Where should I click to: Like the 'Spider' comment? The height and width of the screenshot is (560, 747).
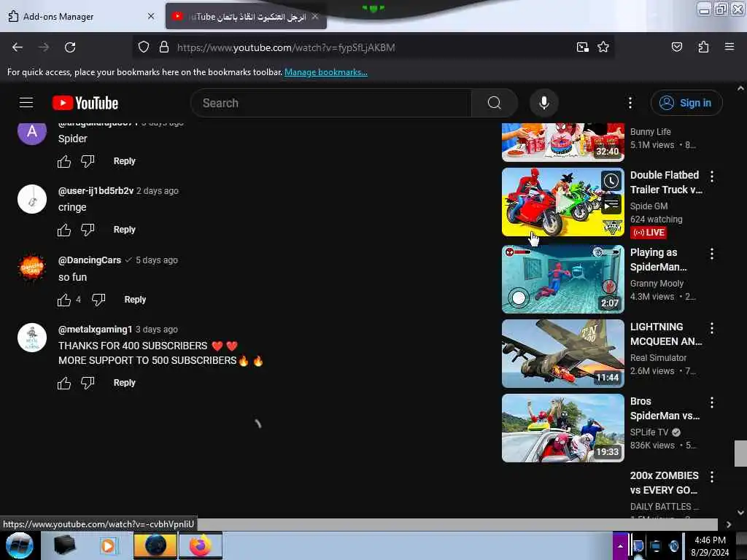click(64, 161)
